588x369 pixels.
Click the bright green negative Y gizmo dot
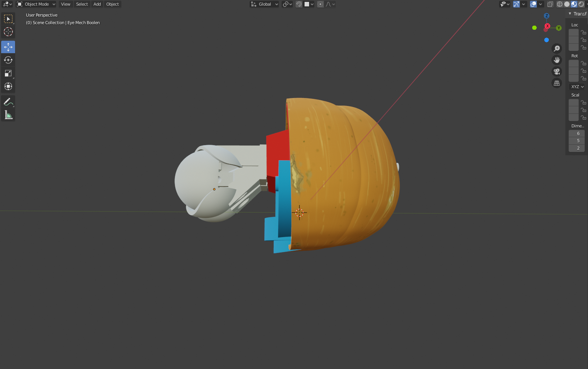pos(534,28)
